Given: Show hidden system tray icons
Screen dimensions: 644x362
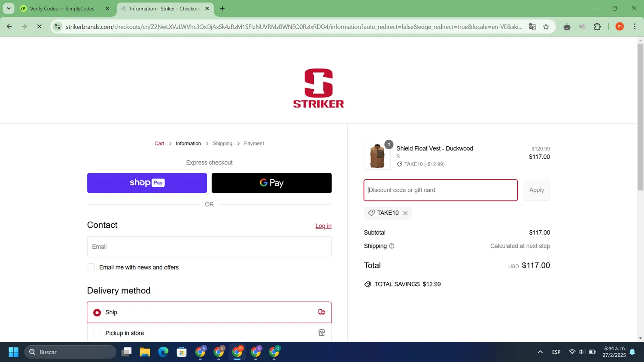Looking at the screenshot, I should pos(540,352).
